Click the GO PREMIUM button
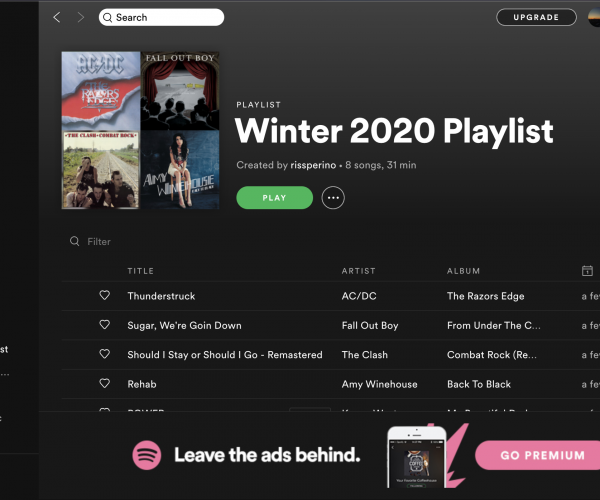This screenshot has width=600, height=500. 538,455
